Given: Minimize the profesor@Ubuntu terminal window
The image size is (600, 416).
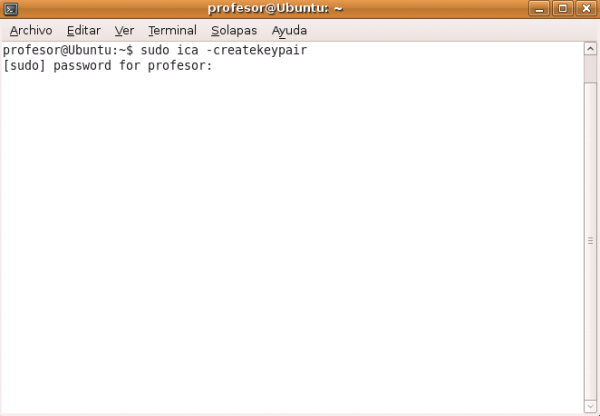Looking at the screenshot, I should [x=539, y=8].
